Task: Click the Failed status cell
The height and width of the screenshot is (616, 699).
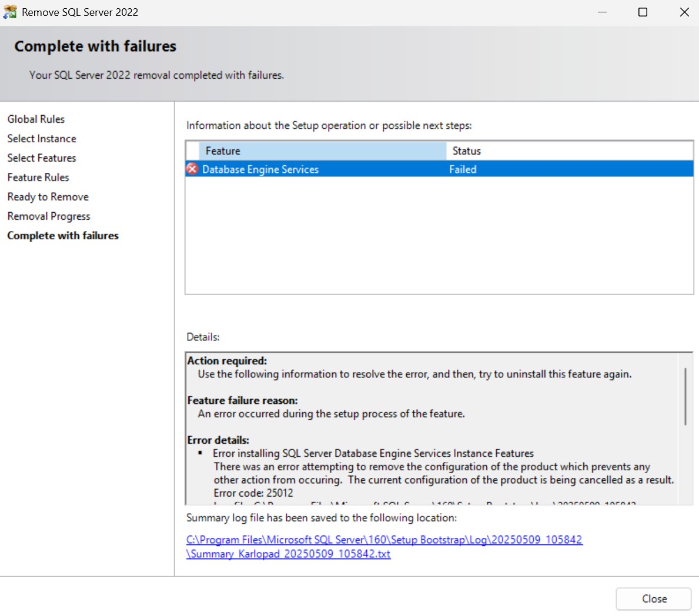Action: [x=463, y=169]
